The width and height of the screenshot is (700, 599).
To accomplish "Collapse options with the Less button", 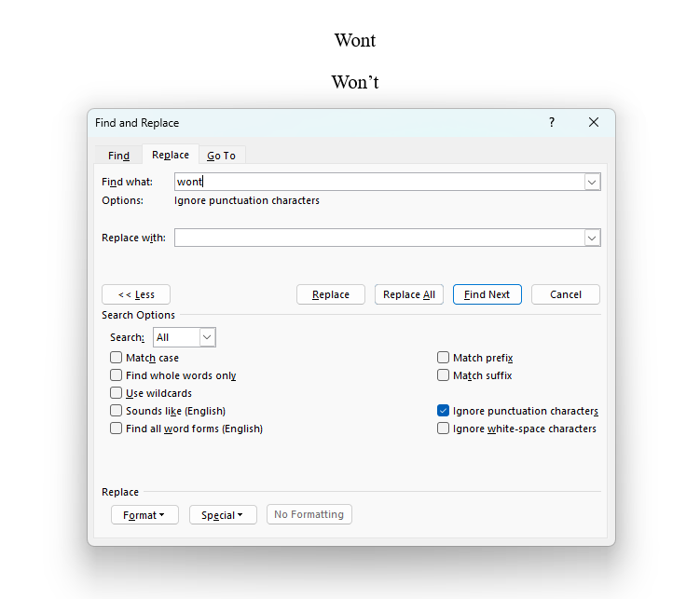I will coord(136,294).
